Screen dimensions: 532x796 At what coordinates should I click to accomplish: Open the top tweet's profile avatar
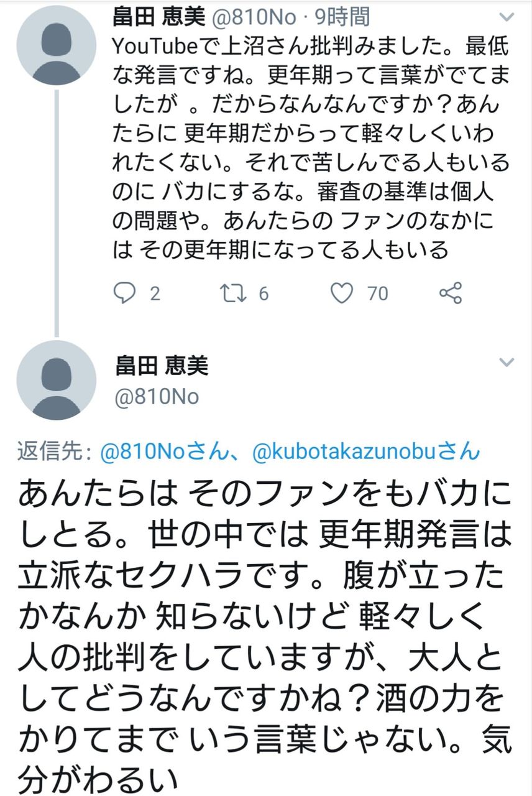(x=57, y=45)
